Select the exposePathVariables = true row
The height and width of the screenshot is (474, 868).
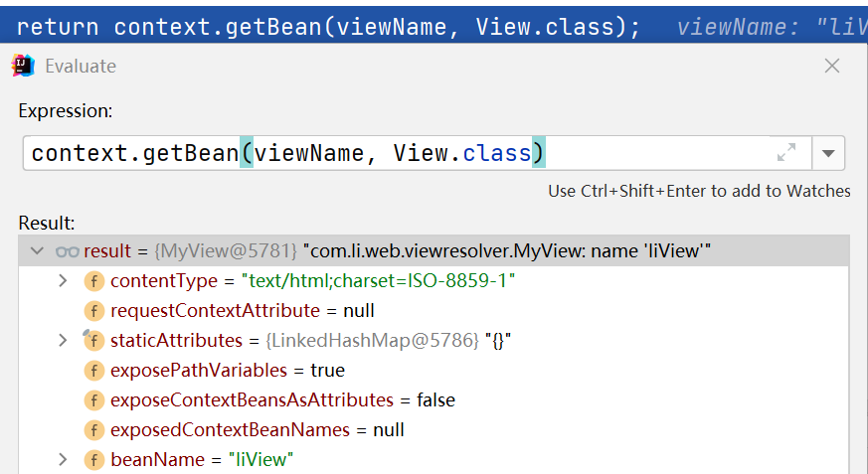coord(229,371)
